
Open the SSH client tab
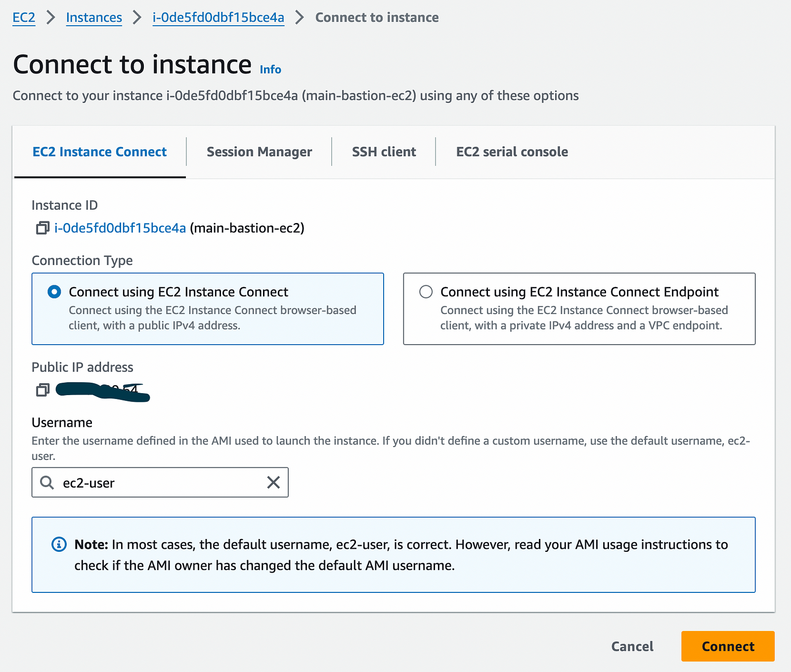pyautogui.click(x=384, y=152)
